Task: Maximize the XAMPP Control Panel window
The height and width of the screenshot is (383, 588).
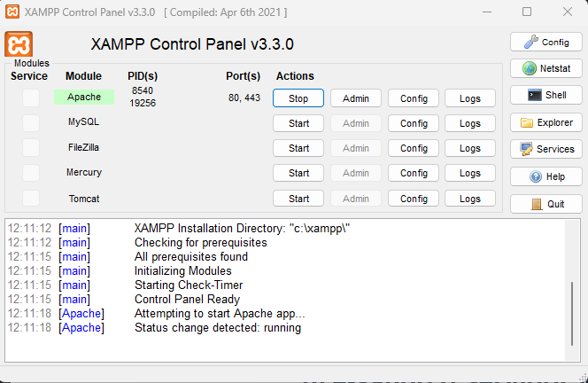Action: tap(527, 12)
